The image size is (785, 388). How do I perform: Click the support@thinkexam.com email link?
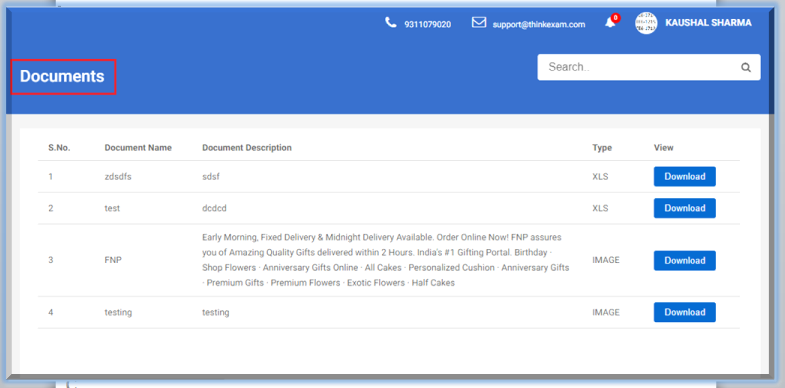(539, 24)
